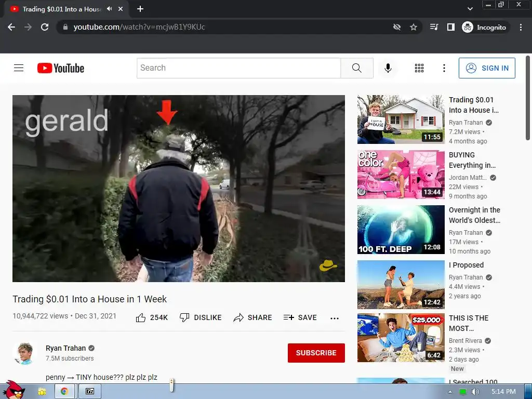Open the YouTube apps grid icon
This screenshot has width=532, height=399.
419,68
